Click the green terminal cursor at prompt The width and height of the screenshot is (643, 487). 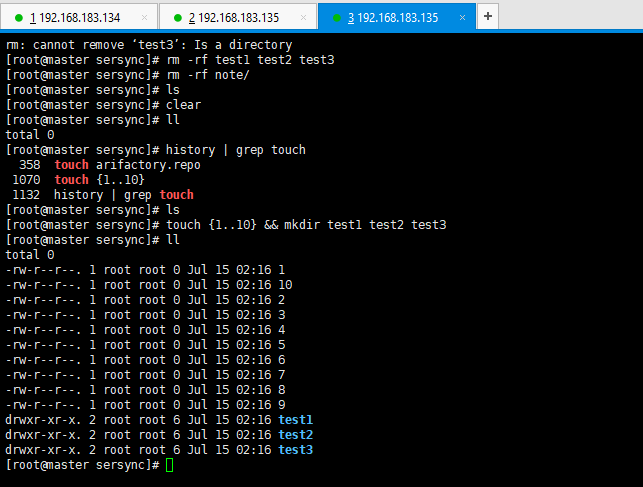tap(169, 465)
